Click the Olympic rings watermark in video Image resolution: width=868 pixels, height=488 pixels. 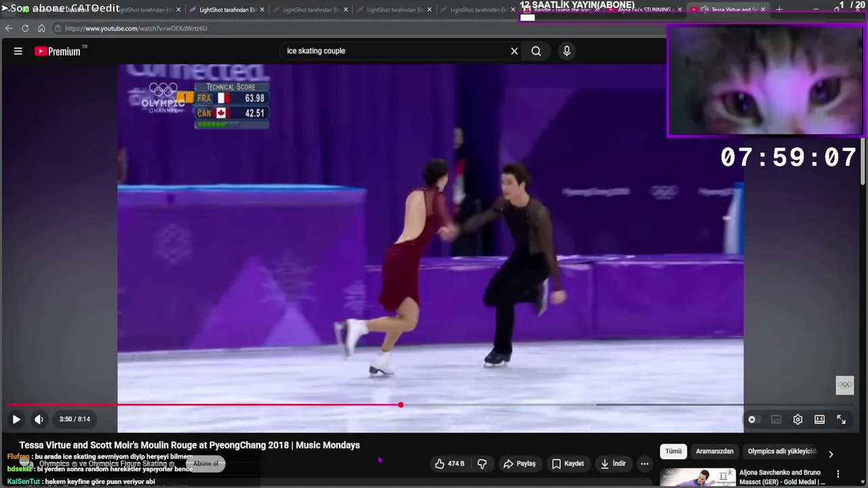(844, 385)
